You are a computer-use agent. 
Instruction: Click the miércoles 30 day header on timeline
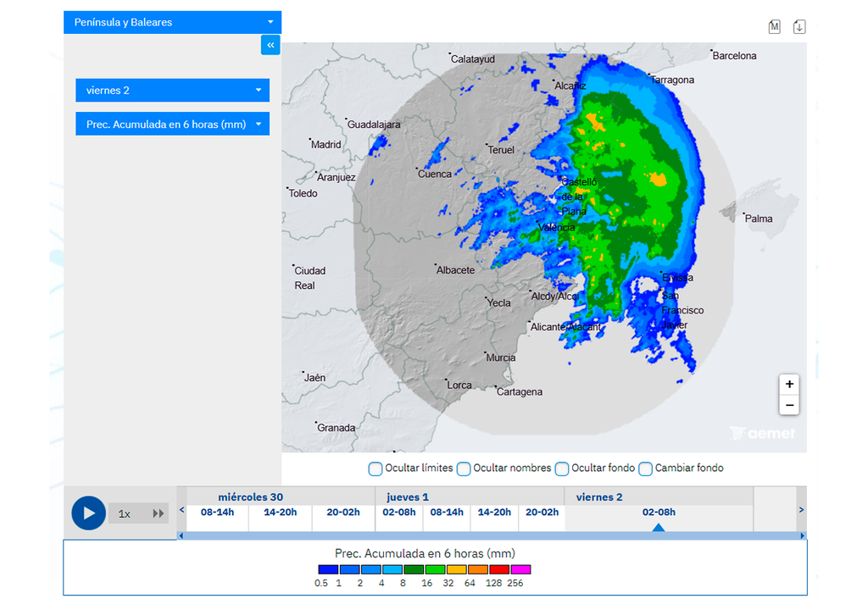tap(250, 497)
